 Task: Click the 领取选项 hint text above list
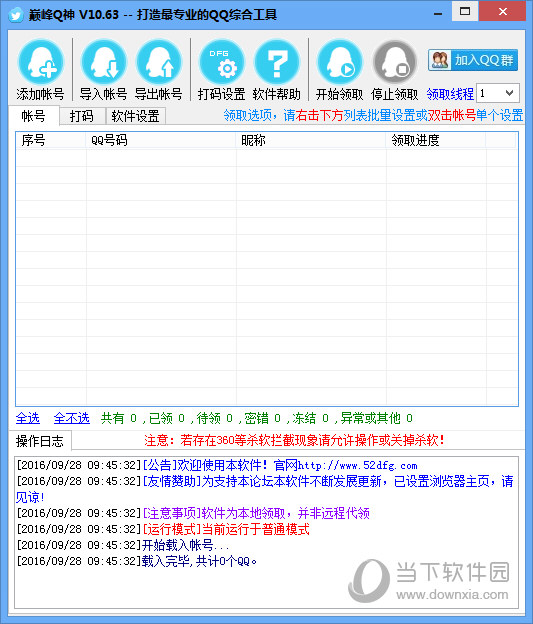point(373,115)
